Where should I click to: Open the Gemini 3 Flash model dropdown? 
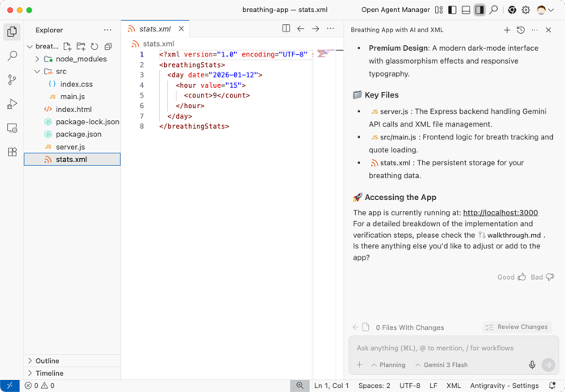(x=442, y=365)
